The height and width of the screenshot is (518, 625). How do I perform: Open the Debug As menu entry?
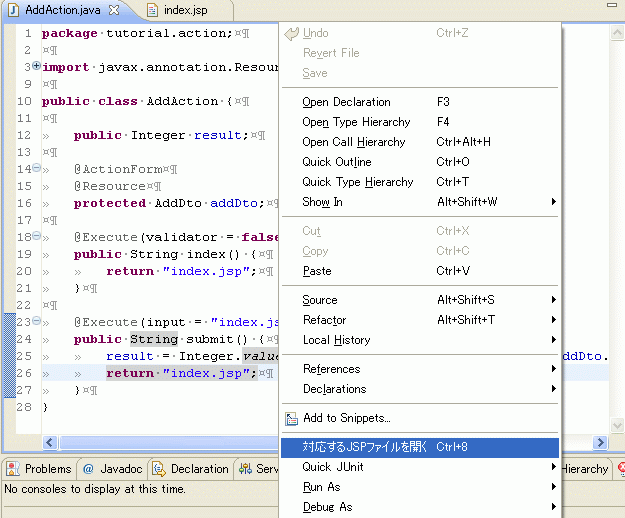(x=420, y=506)
